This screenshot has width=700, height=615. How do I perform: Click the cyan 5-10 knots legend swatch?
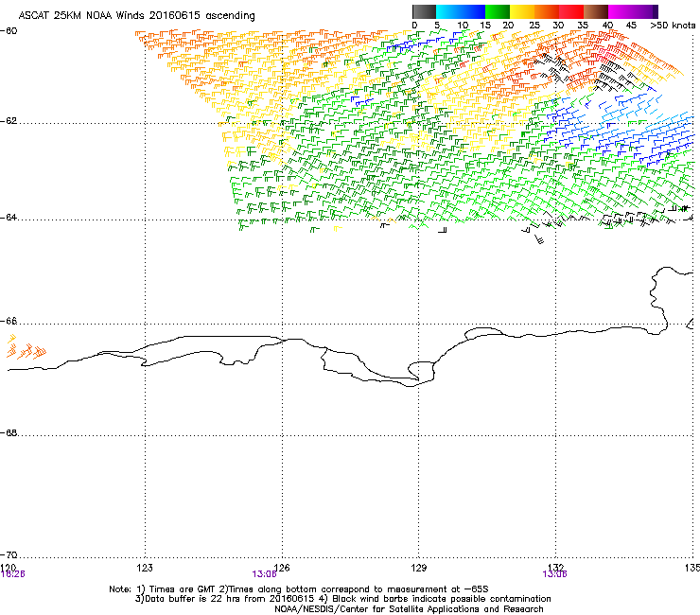point(448,11)
